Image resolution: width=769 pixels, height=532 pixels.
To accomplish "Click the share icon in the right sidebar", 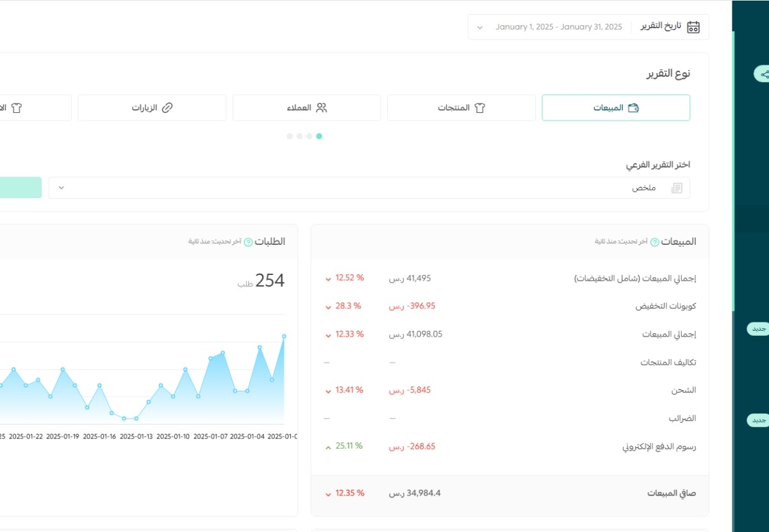I will [763, 74].
